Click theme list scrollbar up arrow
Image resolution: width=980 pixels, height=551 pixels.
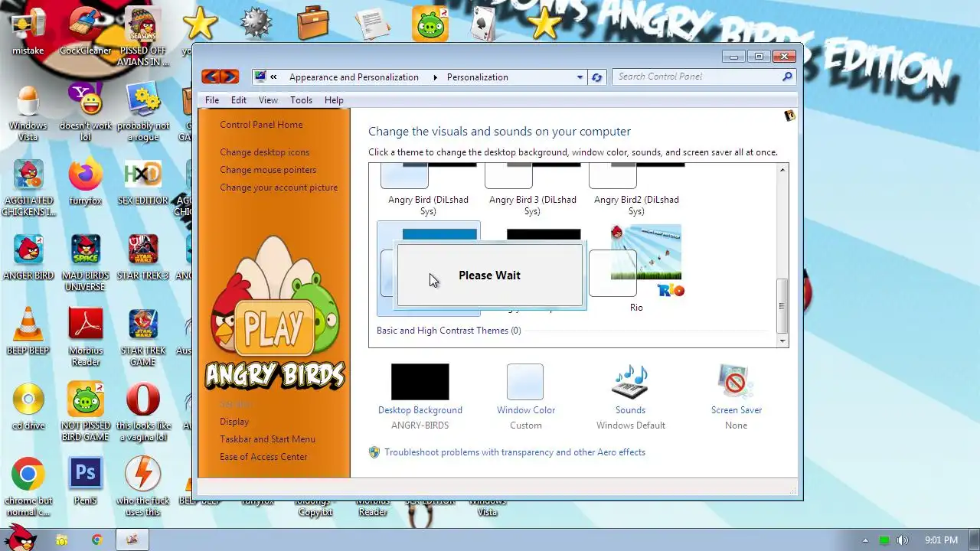(782, 170)
